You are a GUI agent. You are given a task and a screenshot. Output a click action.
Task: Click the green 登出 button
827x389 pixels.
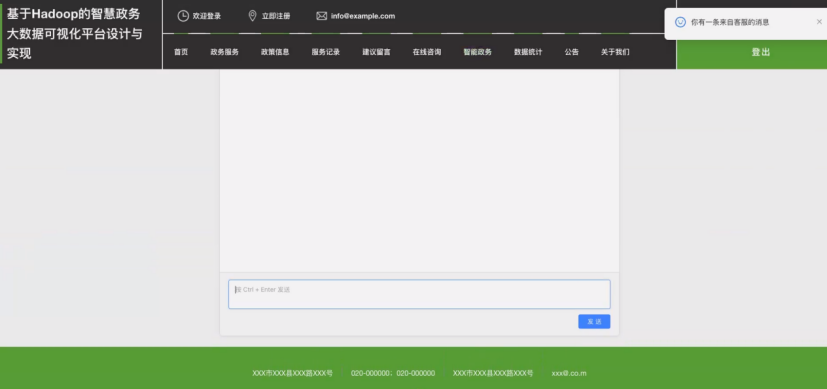point(752,52)
